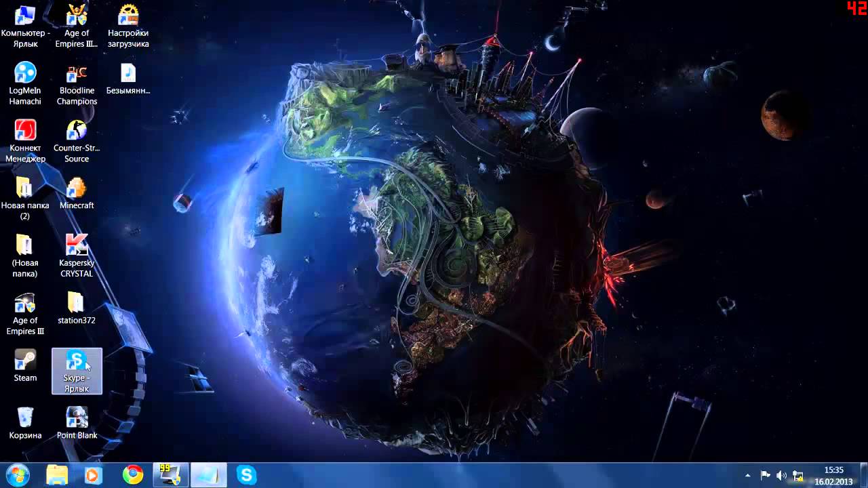The height and width of the screenshot is (488, 868).
Task: Select the Counter-Strike Source shortcut
Action: coord(77,142)
